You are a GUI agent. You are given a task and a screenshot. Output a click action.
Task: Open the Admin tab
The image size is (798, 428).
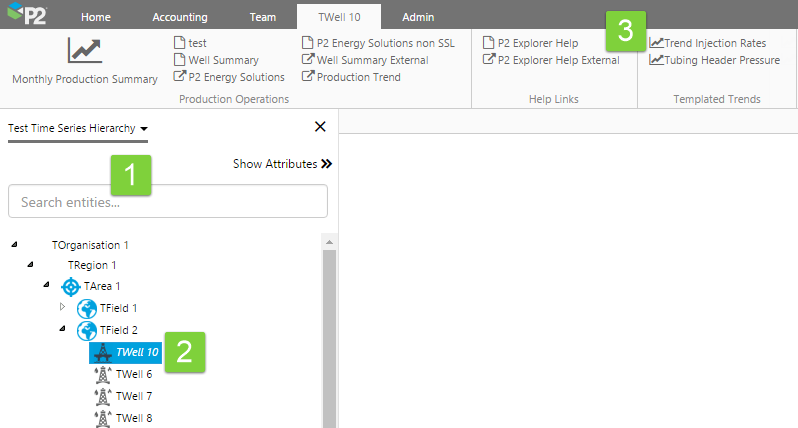pos(418,17)
